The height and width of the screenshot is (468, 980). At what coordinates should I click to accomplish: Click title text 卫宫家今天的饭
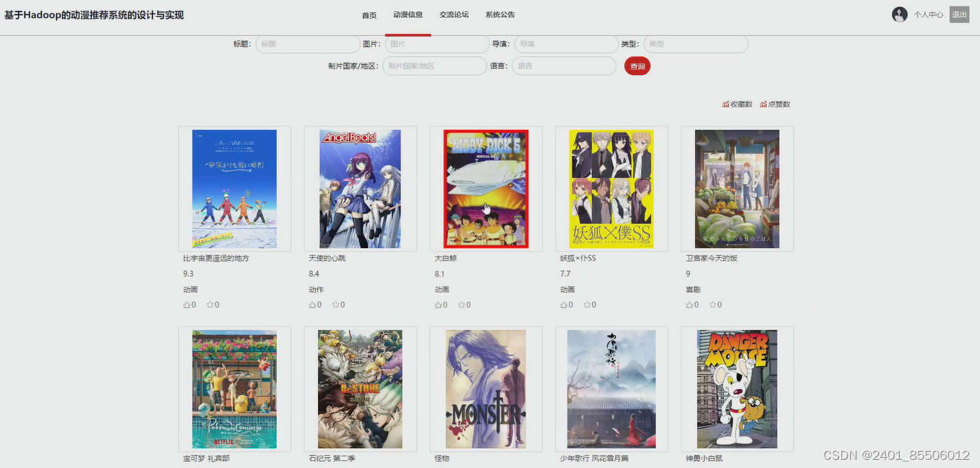711,258
